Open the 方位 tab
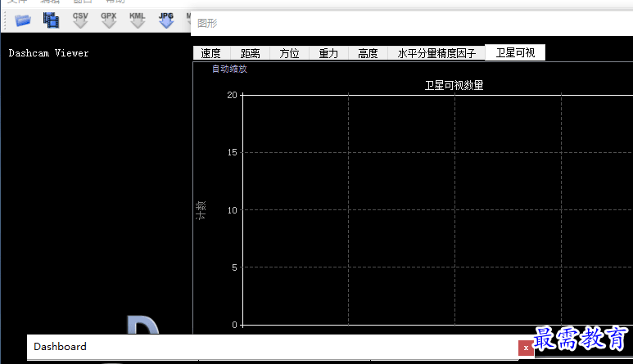633x364 pixels. tap(289, 53)
